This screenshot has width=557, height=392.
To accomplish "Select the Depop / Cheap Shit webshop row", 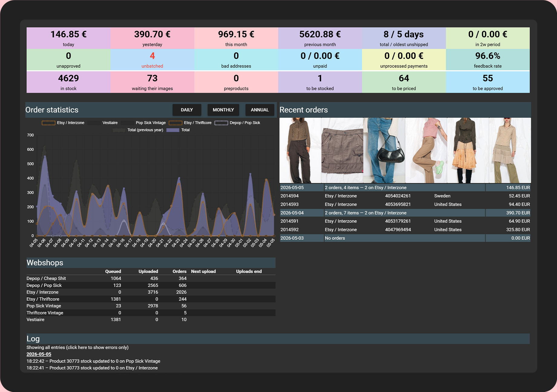I will 151,278.
